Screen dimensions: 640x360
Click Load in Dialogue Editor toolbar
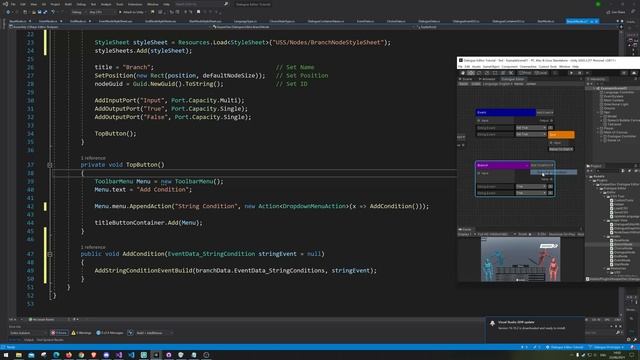tap(476, 84)
